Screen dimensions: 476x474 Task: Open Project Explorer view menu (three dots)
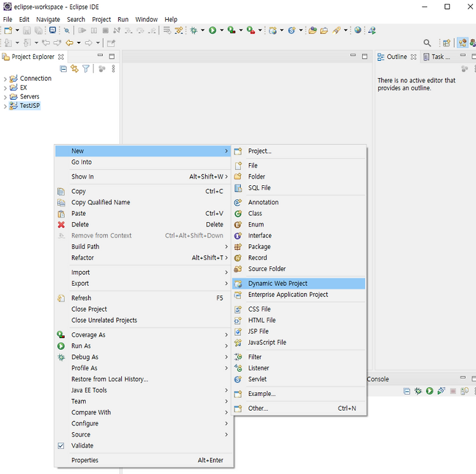(x=113, y=69)
